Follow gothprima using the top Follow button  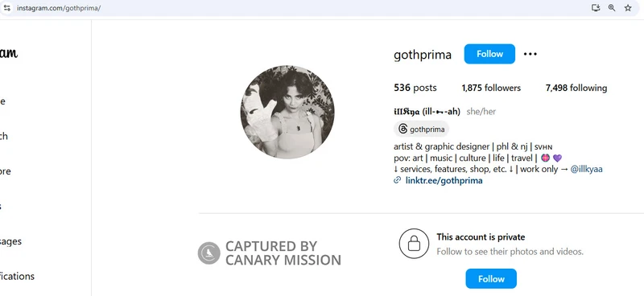click(x=489, y=54)
